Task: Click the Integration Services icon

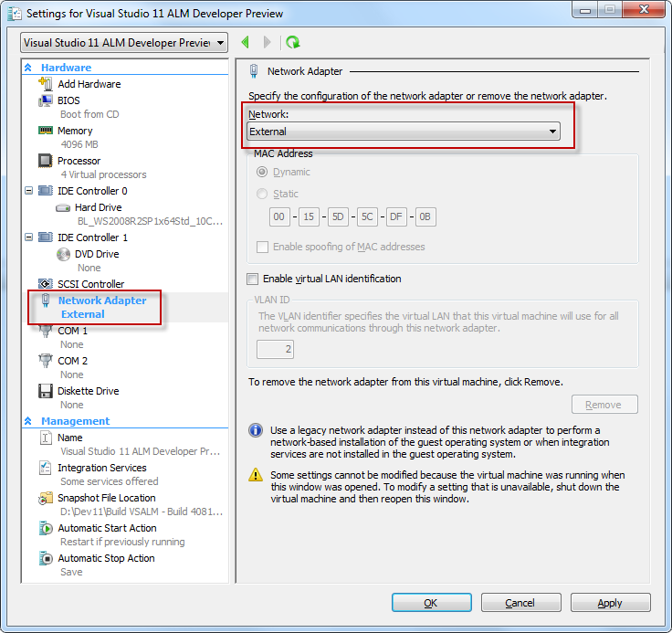Action: tap(46, 468)
